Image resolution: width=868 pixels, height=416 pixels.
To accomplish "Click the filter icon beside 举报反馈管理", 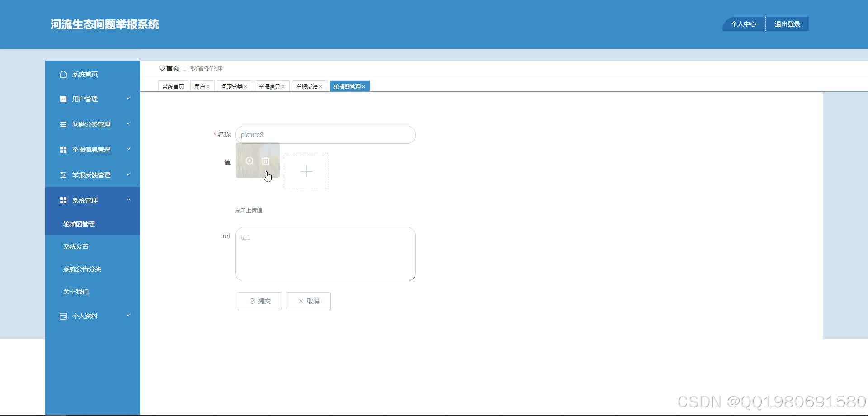I will click(x=63, y=175).
